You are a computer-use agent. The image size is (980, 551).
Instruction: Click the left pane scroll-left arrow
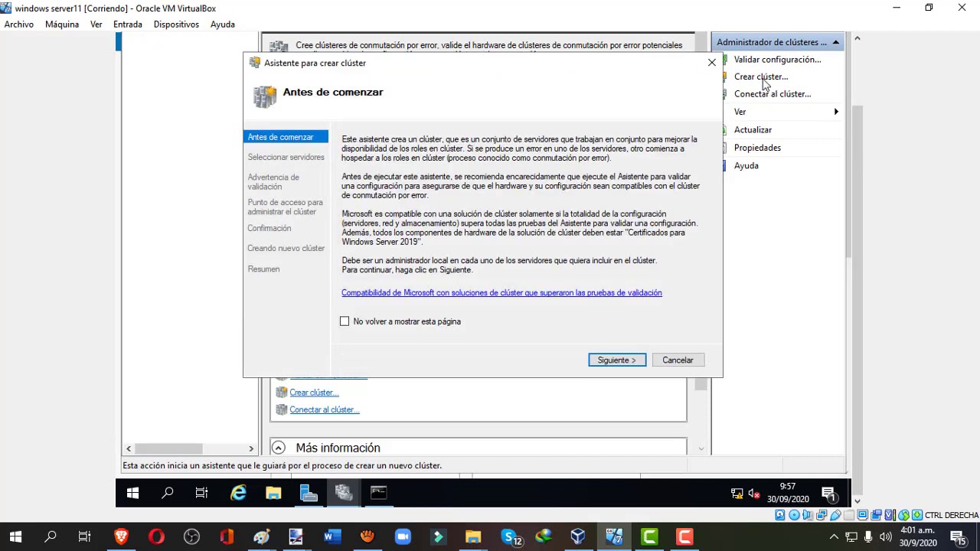pyautogui.click(x=129, y=448)
